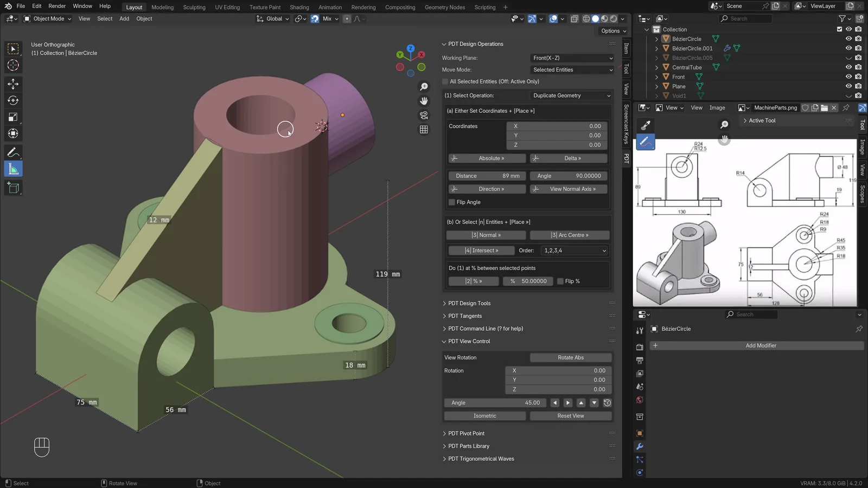This screenshot has width=868, height=488.
Task: Open the Modifier Properties wrench icon
Action: [x=639, y=446]
